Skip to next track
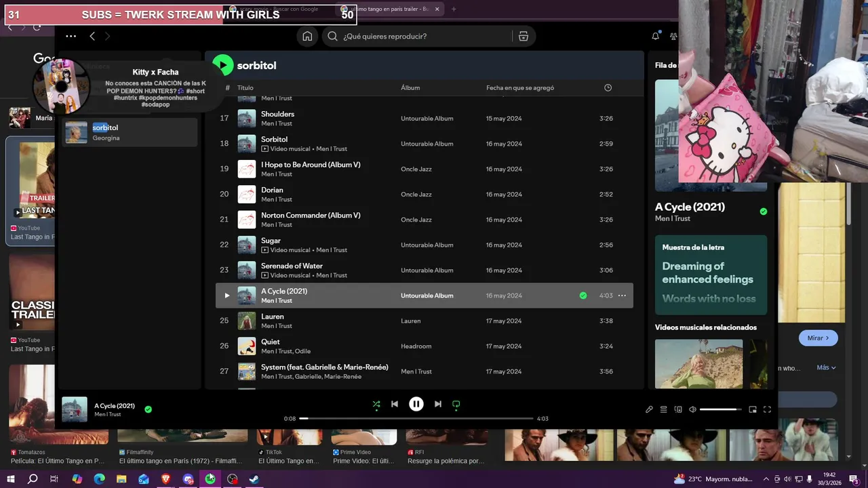This screenshot has height=488, width=868. (438, 404)
